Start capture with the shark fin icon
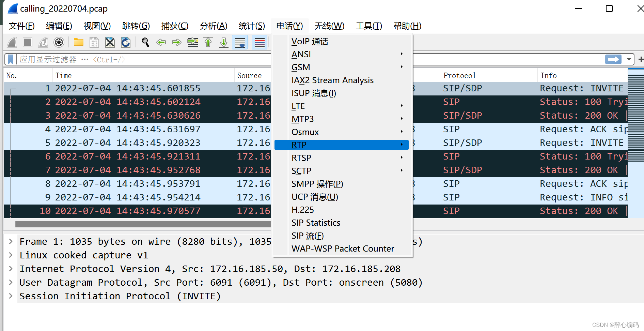644x331 pixels. (12, 42)
